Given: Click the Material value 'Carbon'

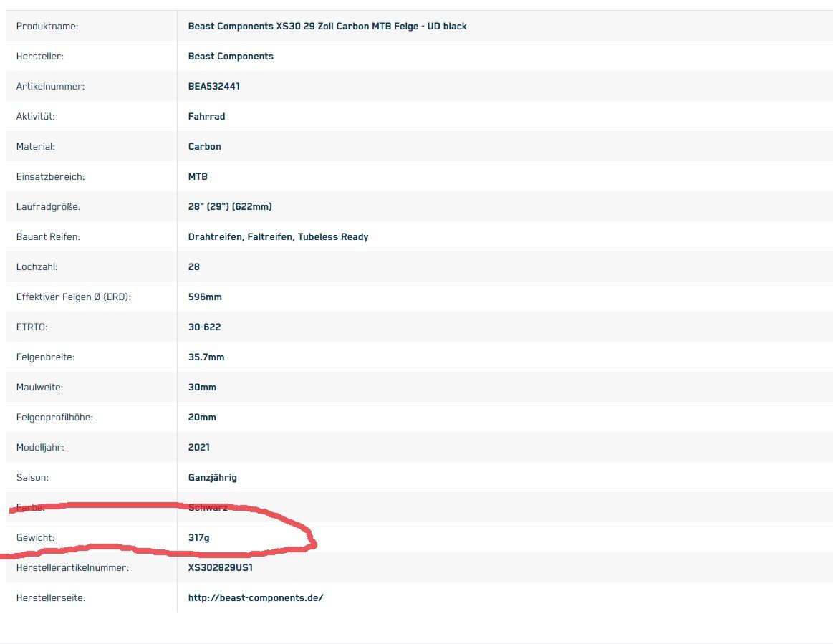Looking at the screenshot, I should click(204, 146).
